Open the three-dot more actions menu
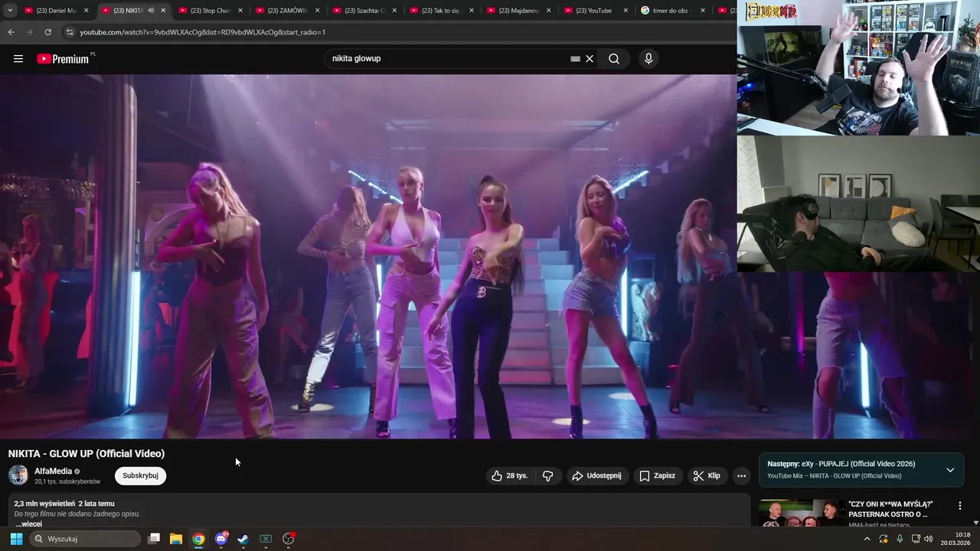980x551 pixels. click(x=741, y=476)
